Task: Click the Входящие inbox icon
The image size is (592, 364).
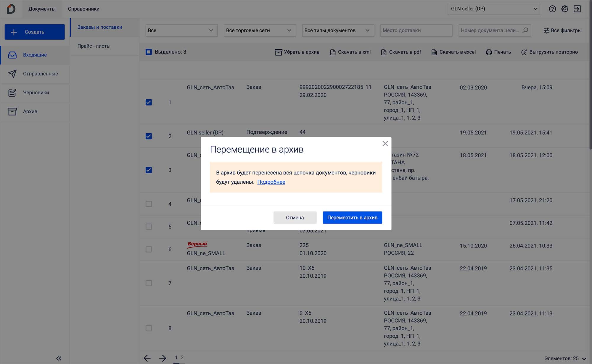Action: 12,55
